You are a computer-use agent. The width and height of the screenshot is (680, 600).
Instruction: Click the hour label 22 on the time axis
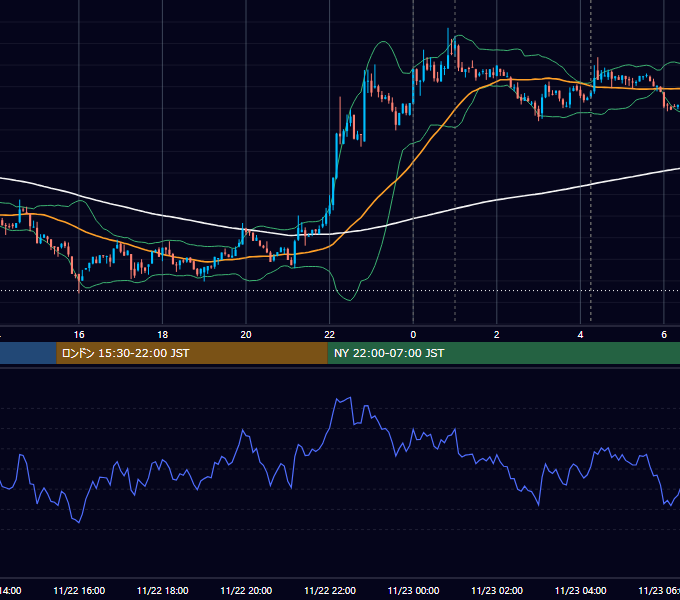[330, 334]
